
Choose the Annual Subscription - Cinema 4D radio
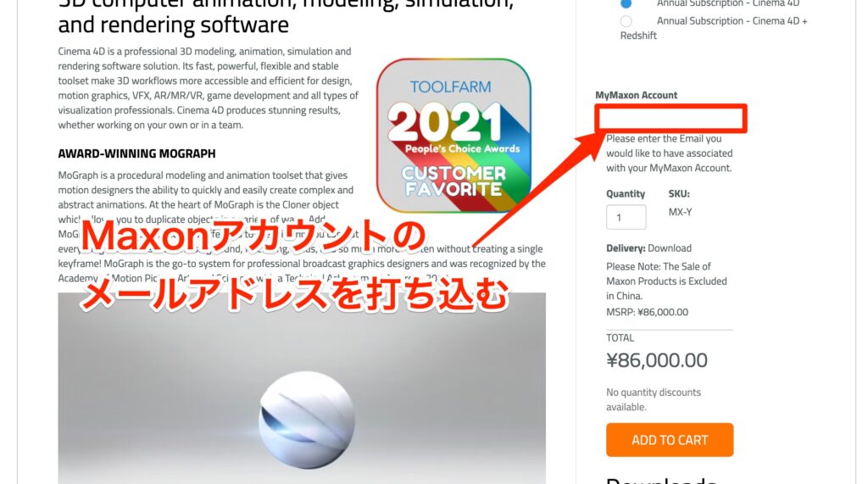(x=626, y=3)
